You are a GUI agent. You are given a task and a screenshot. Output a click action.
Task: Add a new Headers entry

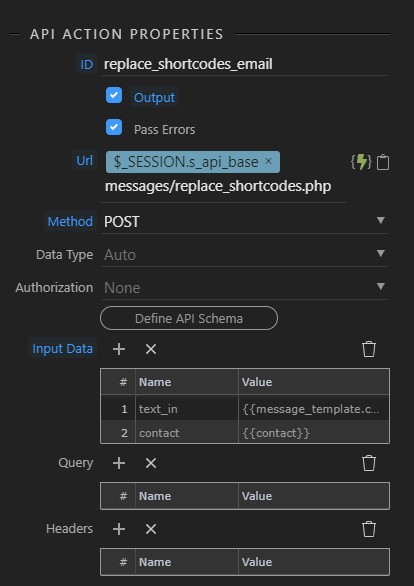tap(119, 529)
